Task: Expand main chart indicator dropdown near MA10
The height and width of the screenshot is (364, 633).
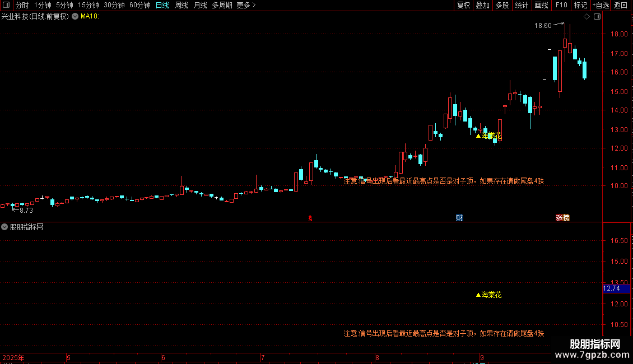Action: [x=75, y=16]
